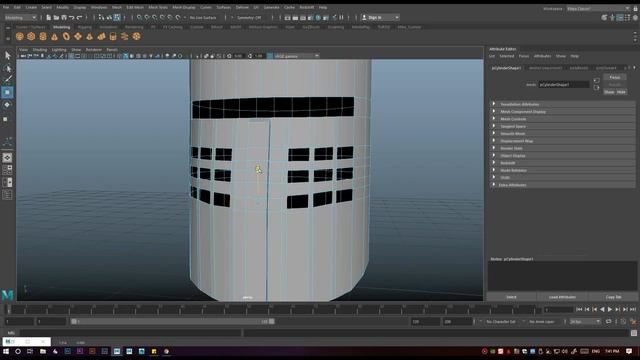640x360 pixels.
Task: Select the polygon cone shelf icon
Action: click(54, 37)
